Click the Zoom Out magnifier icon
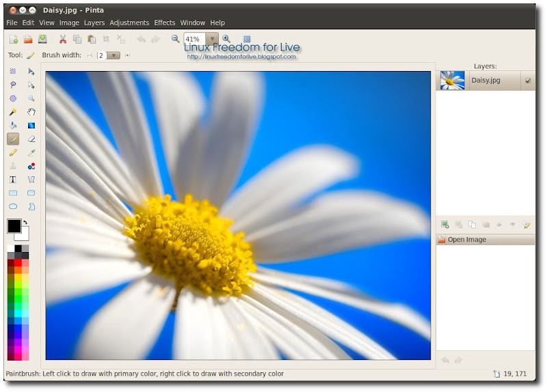The height and width of the screenshot is (392, 547). click(x=176, y=39)
